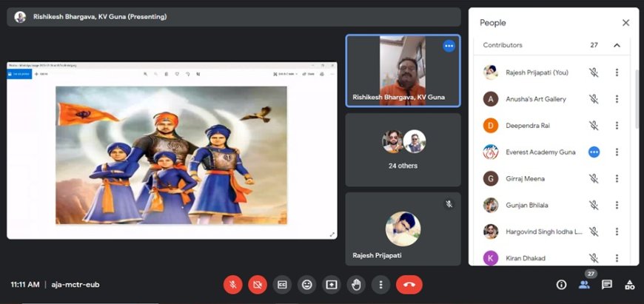
Task: Click muted mic icon for Gunjan Bhilala
Action: click(594, 205)
